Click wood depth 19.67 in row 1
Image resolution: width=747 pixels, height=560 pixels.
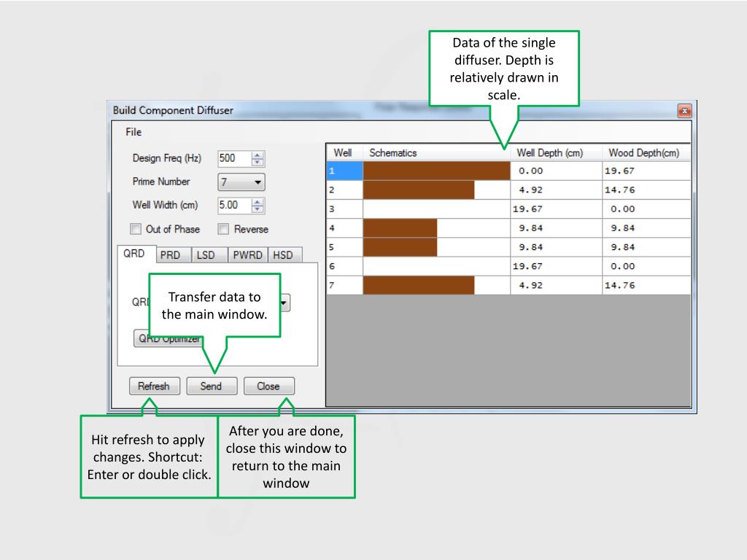coord(646,171)
